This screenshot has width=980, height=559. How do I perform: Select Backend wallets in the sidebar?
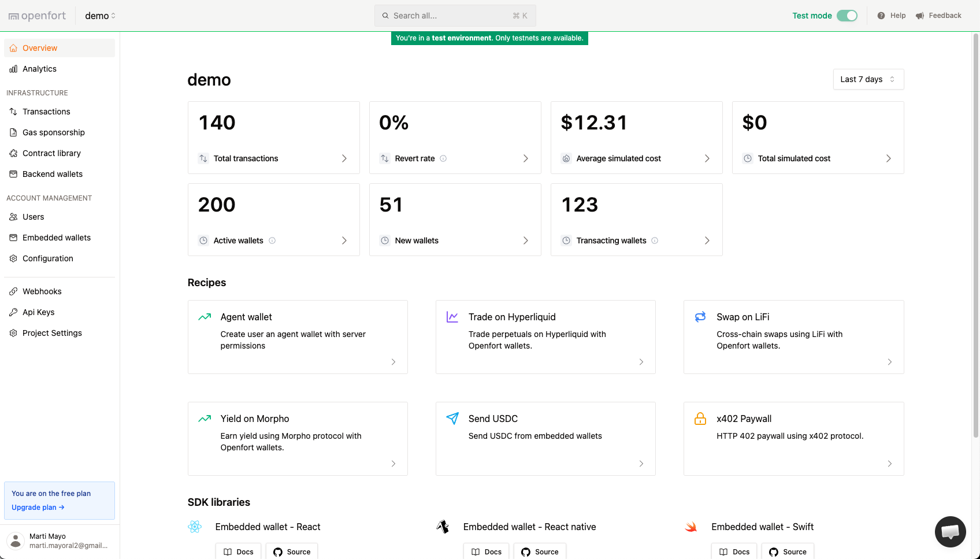click(52, 173)
